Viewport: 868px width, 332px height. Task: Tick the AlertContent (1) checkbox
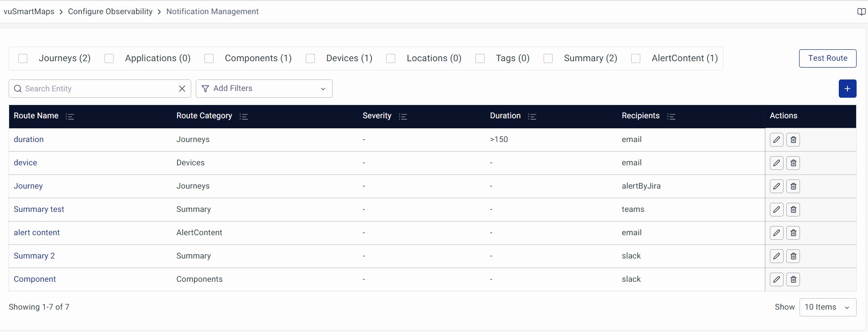pyautogui.click(x=635, y=58)
